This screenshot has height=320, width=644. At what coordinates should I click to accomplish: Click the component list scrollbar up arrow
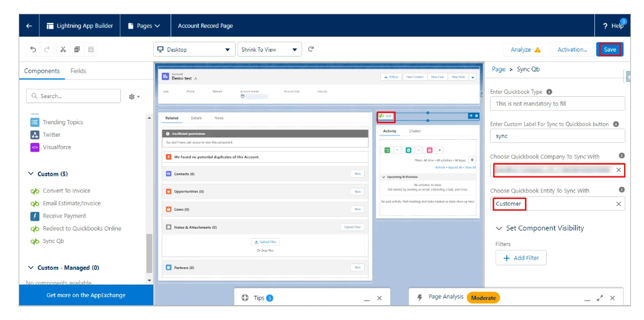tap(150, 117)
